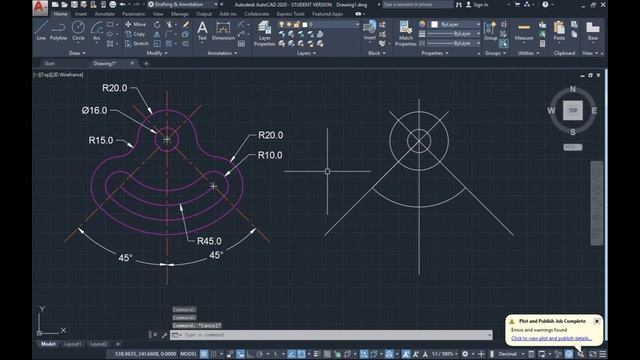This screenshot has height=360, width=640.
Task: Switch to the Model tab
Action: [x=48, y=344]
